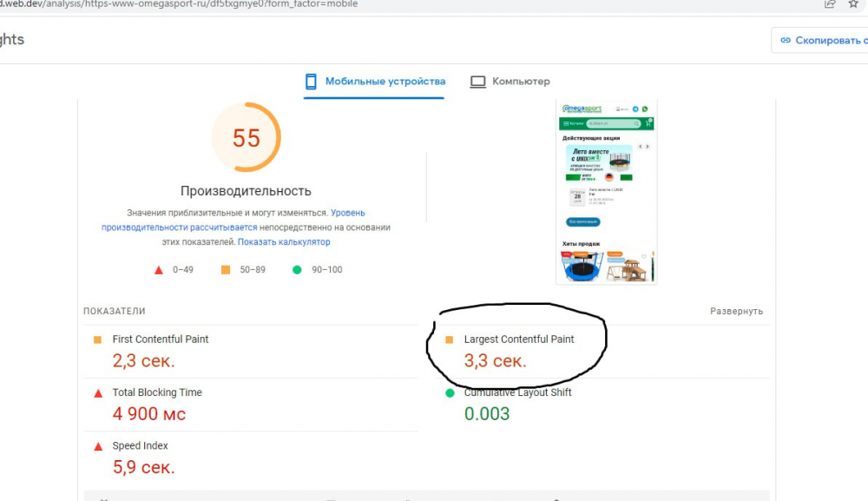868x501 pixels.
Task: Click the green circle beside Cumulative Layout Shift
Action: point(450,393)
